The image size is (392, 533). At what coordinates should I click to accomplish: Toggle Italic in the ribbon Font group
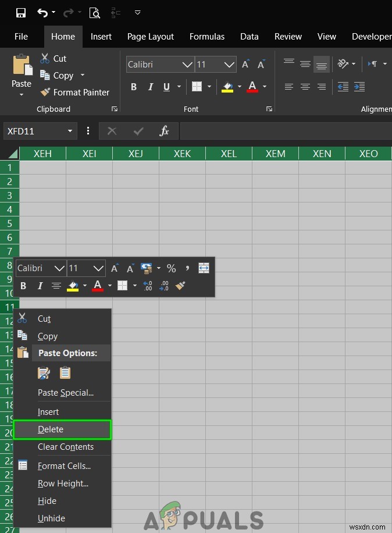[x=151, y=87]
